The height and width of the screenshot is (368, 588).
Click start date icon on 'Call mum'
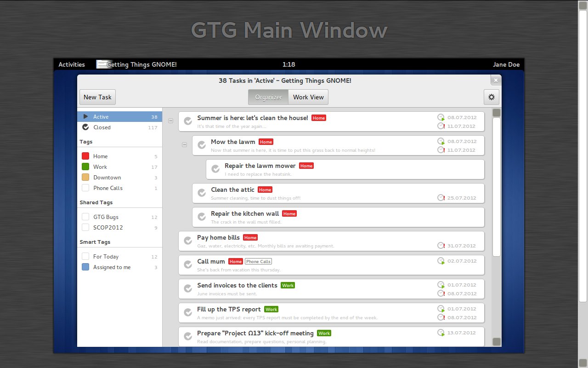tap(441, 261)
